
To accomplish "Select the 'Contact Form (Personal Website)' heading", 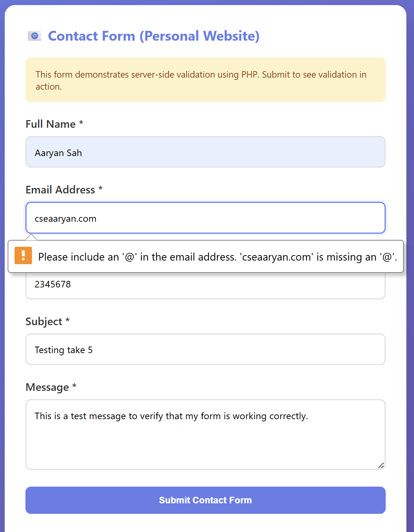I will click(x=154, y=36).
